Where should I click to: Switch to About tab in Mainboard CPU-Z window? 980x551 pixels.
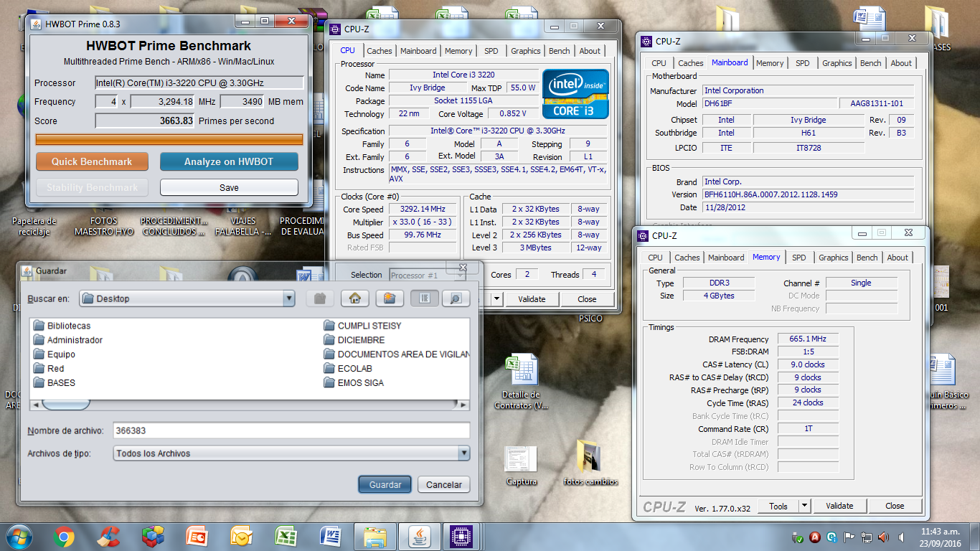[x=901, y=63]
